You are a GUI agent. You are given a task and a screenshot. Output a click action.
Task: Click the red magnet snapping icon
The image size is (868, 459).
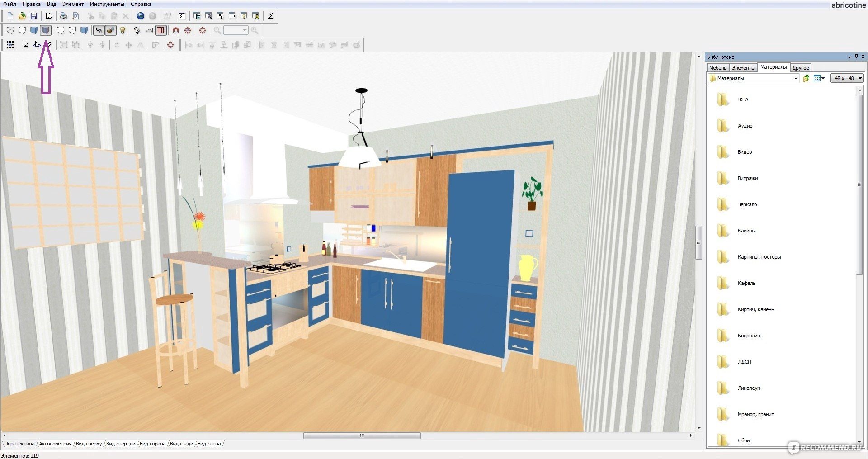pyautogui.click(x=176, y=31)
